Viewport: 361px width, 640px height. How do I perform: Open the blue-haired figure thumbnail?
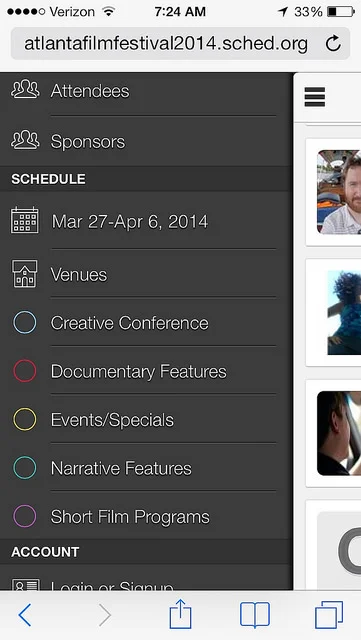pyautogui.click(x=344, y=312)
